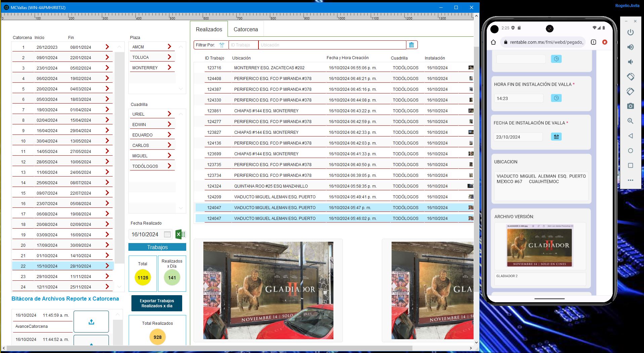Select the Realizados tab
The height and width of the screenshot is (353, 644).
click(209, 30)
